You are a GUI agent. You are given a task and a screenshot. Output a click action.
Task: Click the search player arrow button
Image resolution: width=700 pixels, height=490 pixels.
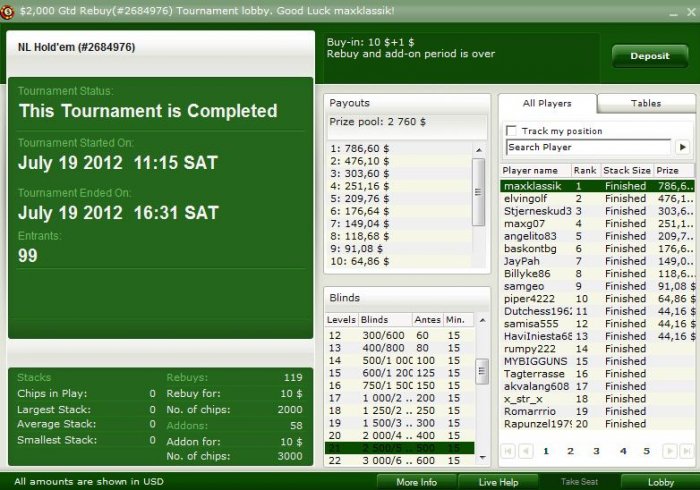click(x=683, y=147)
